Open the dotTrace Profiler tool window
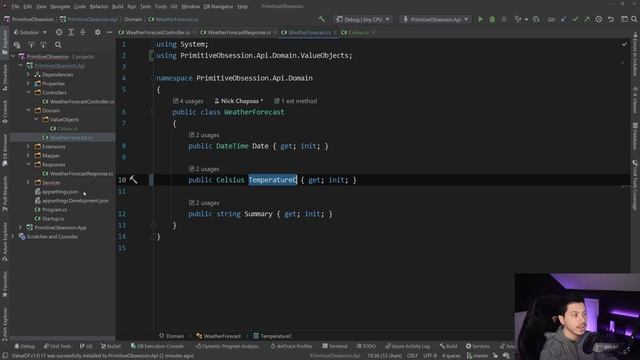Screen dimensions: 640x360 click(291, 346)
